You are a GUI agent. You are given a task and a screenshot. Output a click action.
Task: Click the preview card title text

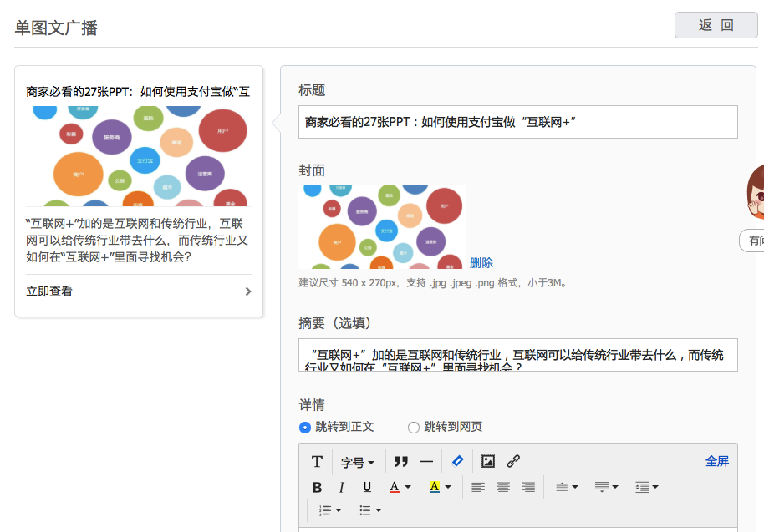(x=138, y=92)
